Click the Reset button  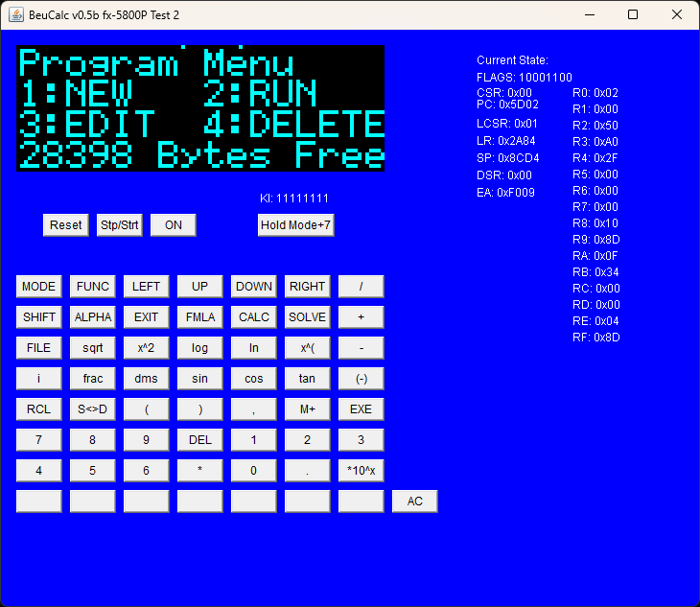click(x=65, y=225)
